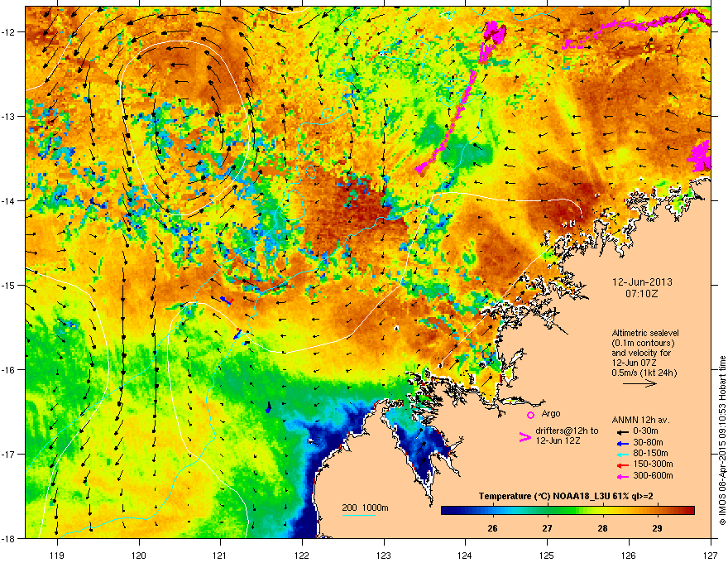Click the '200 1000m' isobath label
The width and height of the screenshot is (728, 563).
366,508
